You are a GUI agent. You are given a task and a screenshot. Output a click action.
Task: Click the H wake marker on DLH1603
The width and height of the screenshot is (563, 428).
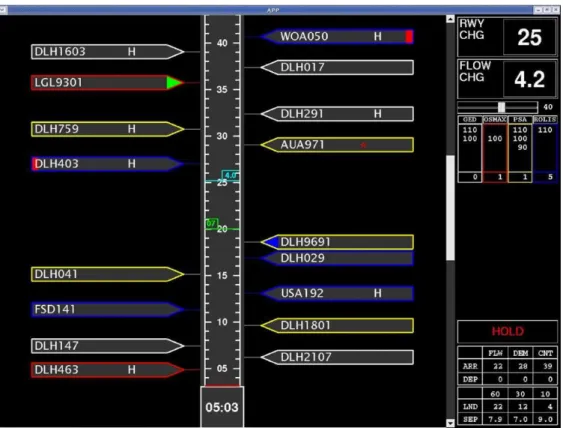coord(132,52)
